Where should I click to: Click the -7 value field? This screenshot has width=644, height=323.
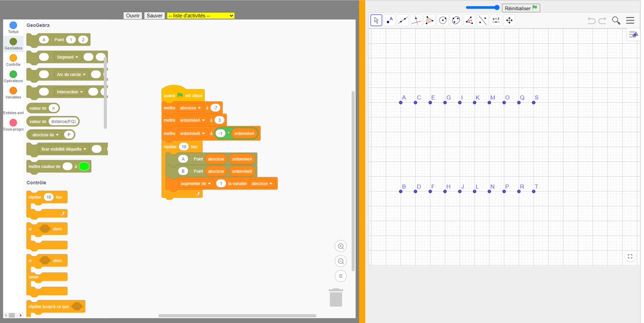click(215, 107)
